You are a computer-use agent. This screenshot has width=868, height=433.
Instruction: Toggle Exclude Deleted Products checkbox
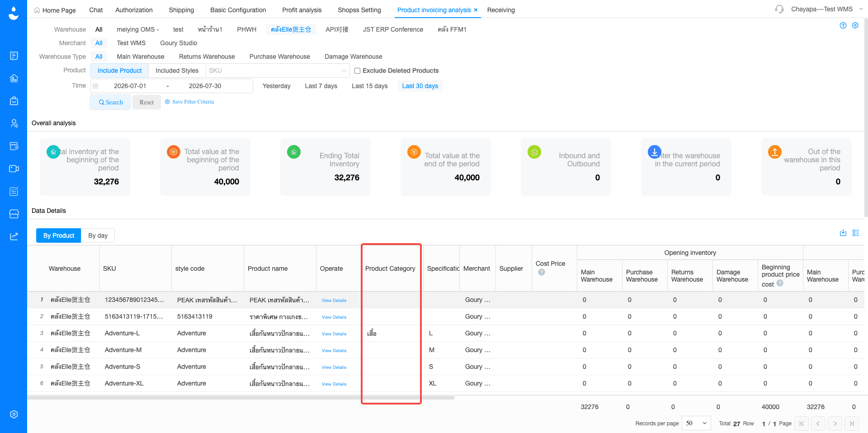click(357, 71)
